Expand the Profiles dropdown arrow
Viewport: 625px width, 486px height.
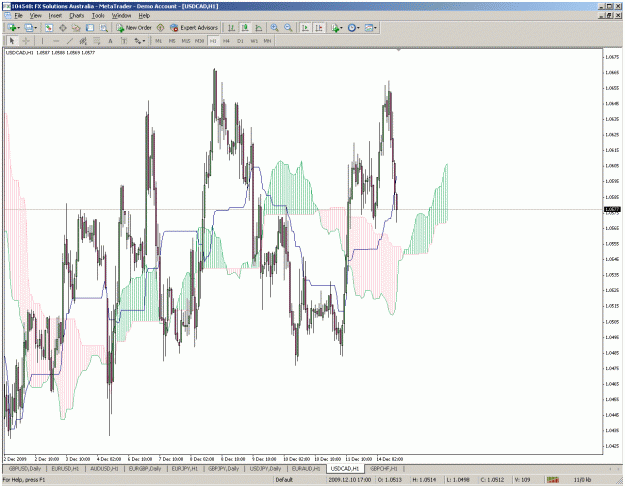[x=36, y=28]
